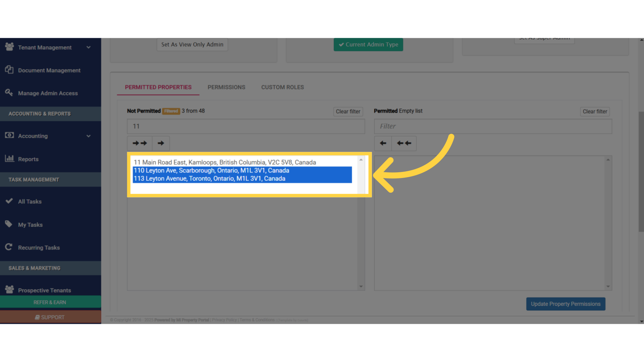This screenshot has width=644, height=362.
Task: Open the Support link in sidebar
Action: coord(50,317)
